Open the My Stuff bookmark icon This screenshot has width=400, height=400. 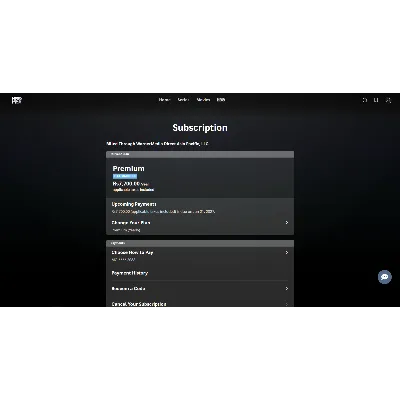[x=376, y=100]
